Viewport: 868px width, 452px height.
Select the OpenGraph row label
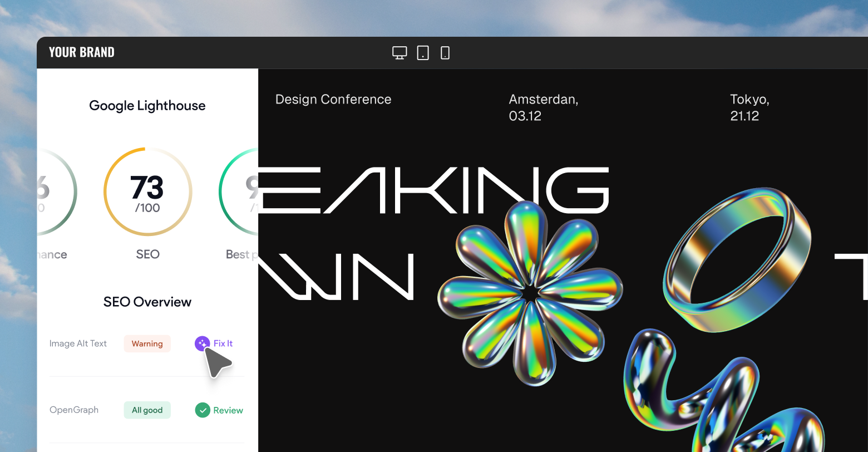pyautogui.click(x=74, y=410)
